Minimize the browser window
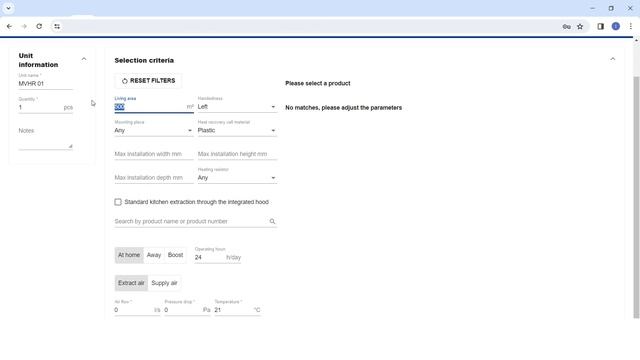This screenshot has height=360, width=640. (x=593, y=8)
